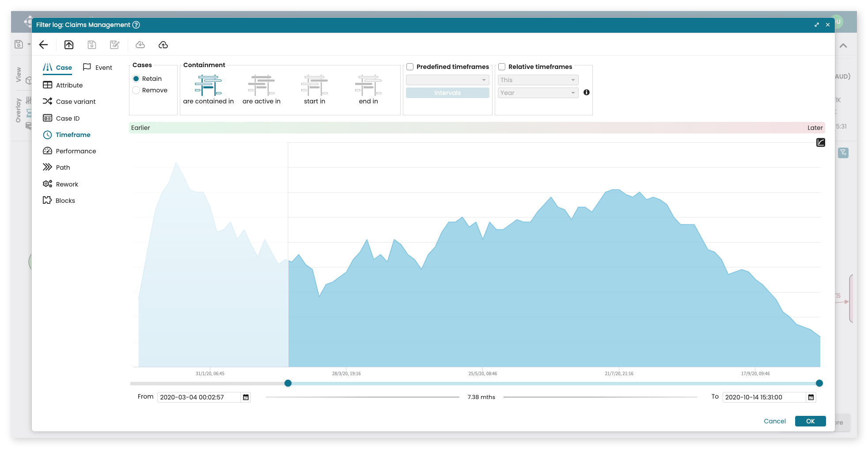Click the To date input field
868x449 pixels.
(x=764, y=397)
